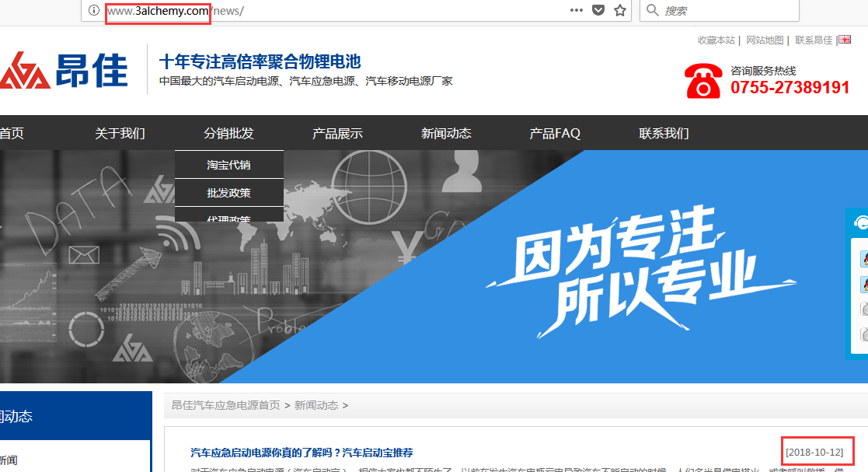
Task: Open the 网站地图 link
Action: (765, 40)
